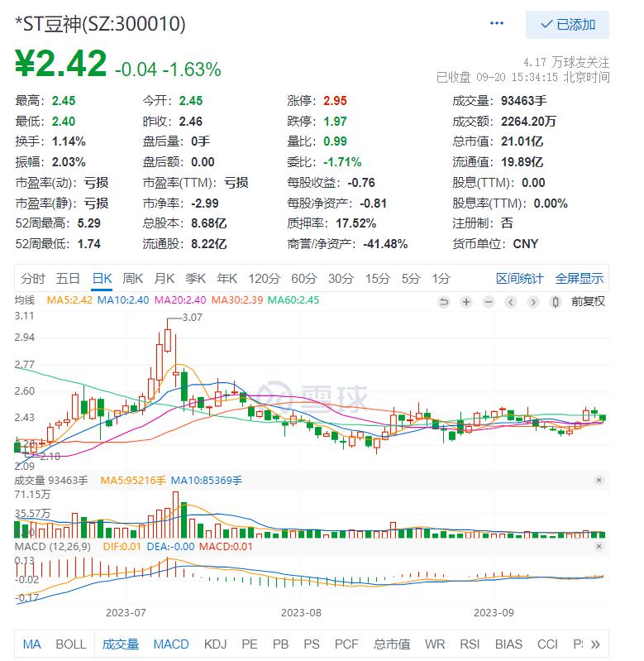
Task: Close the 成交量 volume panel
Action: click(x=599, y=480)
